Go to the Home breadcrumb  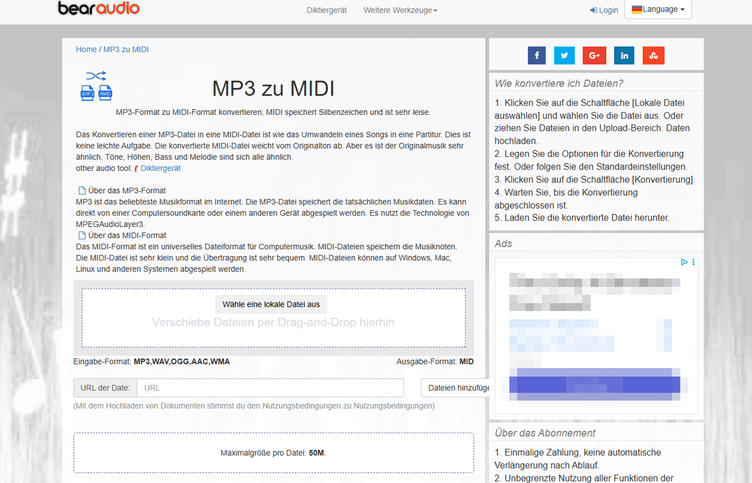tap(86, 49)
